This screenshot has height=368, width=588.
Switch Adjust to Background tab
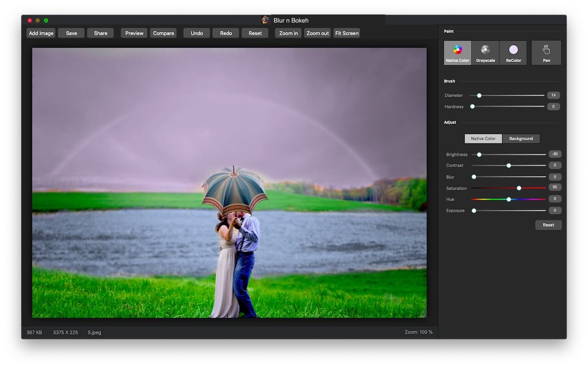pyautogui.click(x=521, y=138)
